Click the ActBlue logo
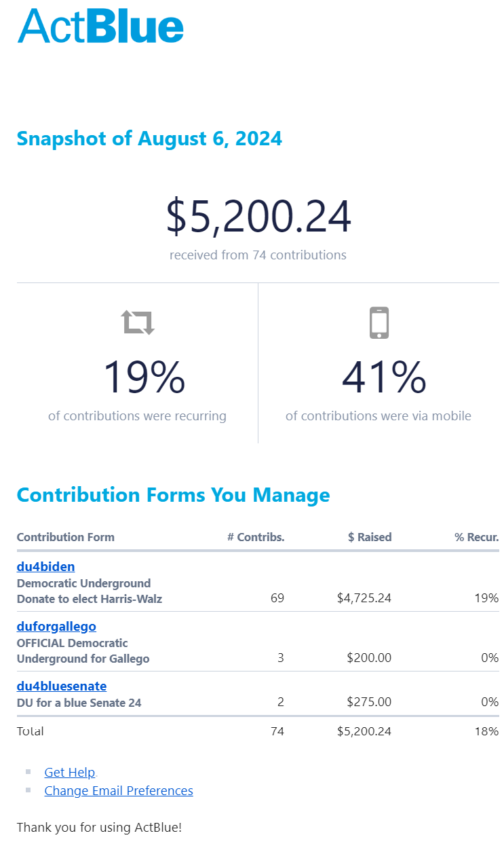 pos(100,27)
